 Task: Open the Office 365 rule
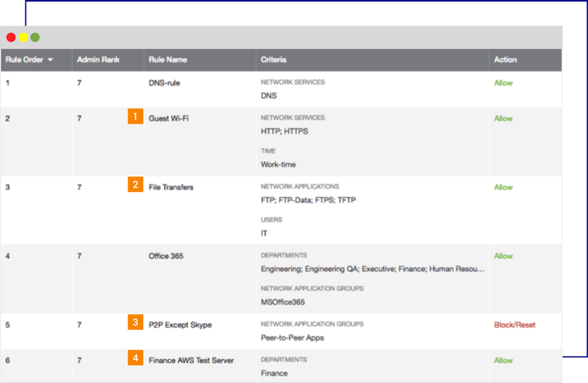tap(168, 256)
